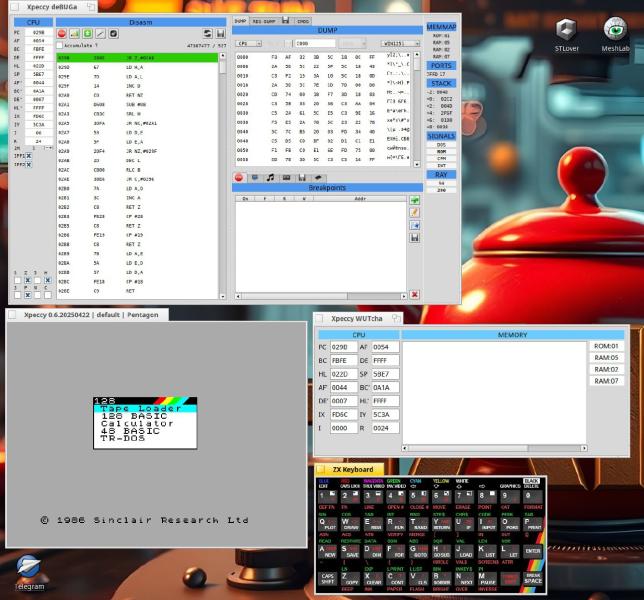644x600 pixels.
Task: Toggle the IFF2 checkbox
Action: click(x=30, y=164)
